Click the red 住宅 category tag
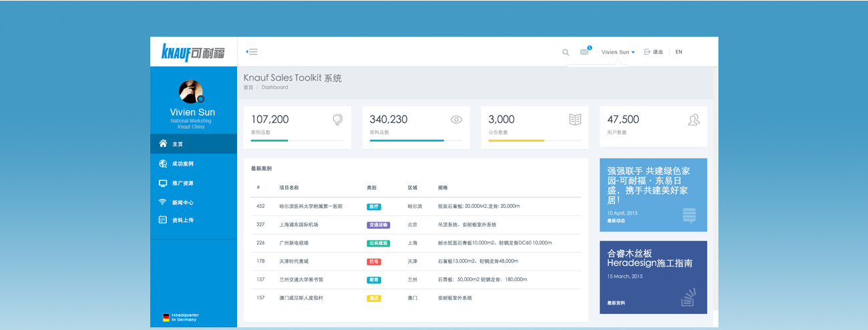The image size is (868, 330). pos(374,261)
